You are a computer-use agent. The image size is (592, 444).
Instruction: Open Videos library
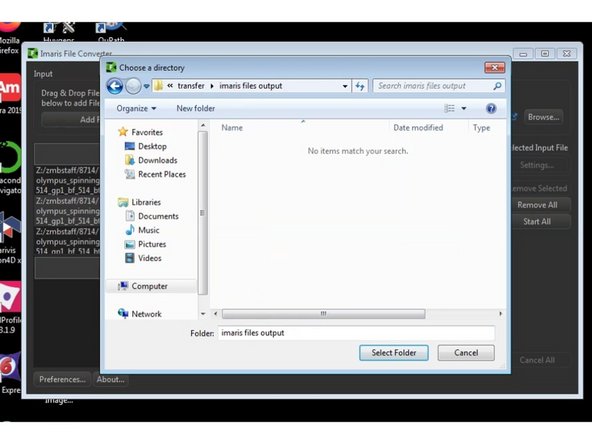(x=143, y=258)
